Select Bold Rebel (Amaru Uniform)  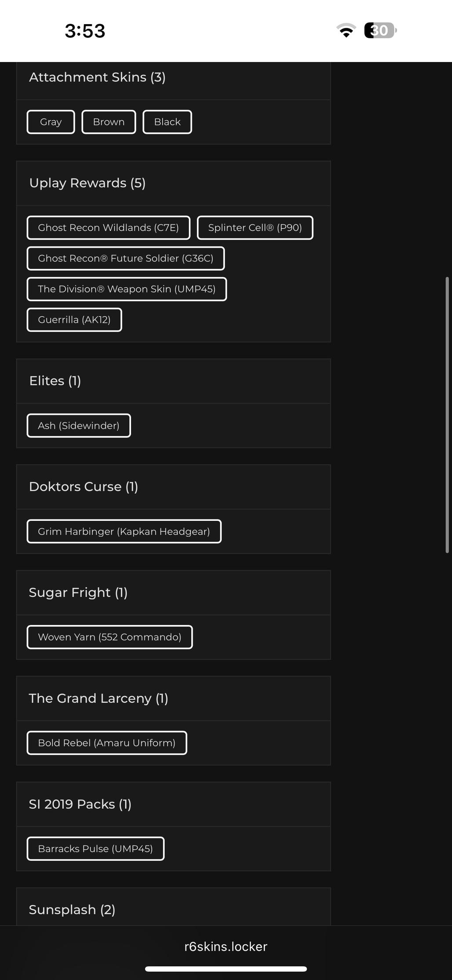click(107, 743)
